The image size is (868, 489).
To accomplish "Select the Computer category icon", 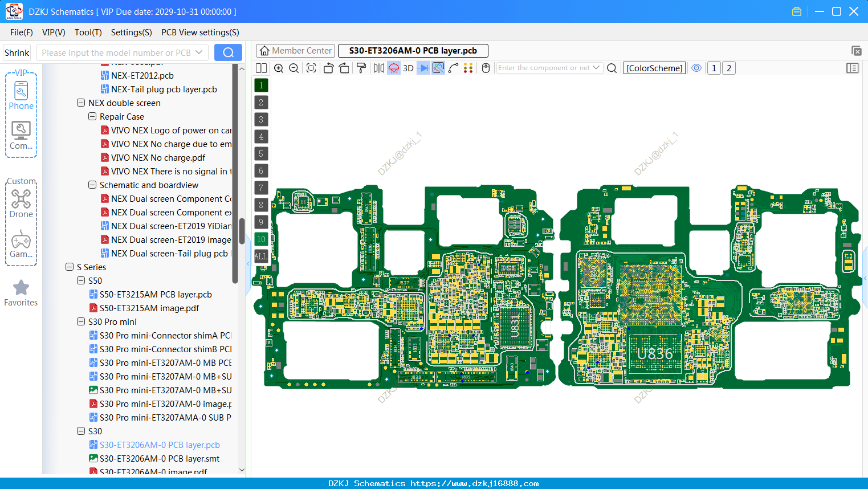I will 21,136.
